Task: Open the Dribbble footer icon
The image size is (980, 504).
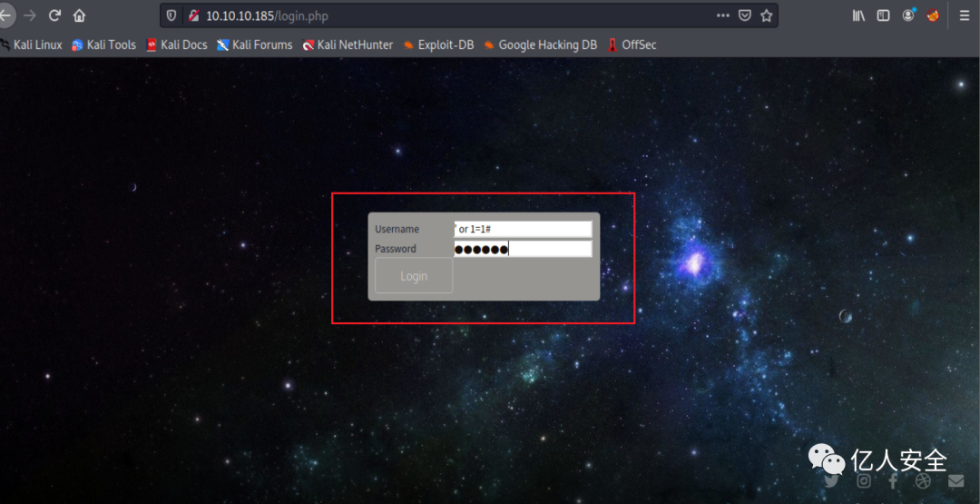Action: coord(923,480)
